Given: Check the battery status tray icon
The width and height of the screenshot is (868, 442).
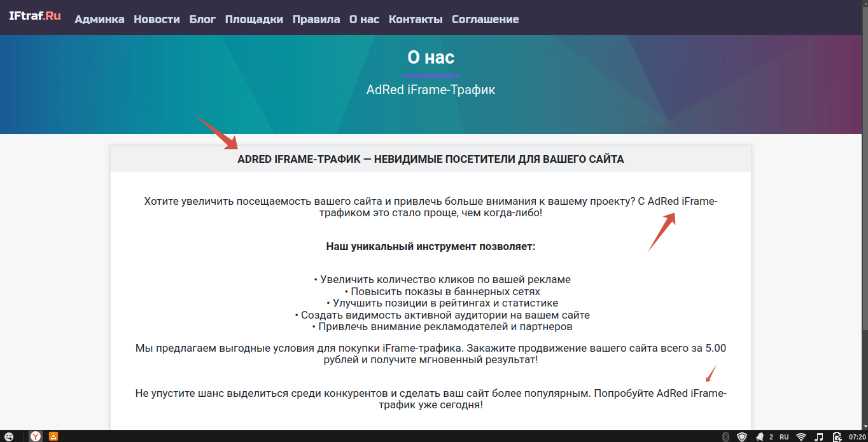Looking at the screenshot, I should point(836,437).
